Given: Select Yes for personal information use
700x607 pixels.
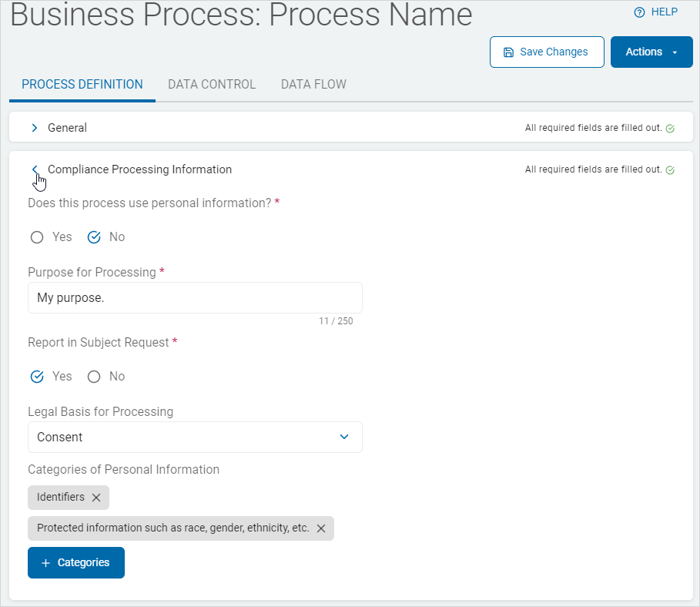Looking at the screenshot, I should point(37,237).
